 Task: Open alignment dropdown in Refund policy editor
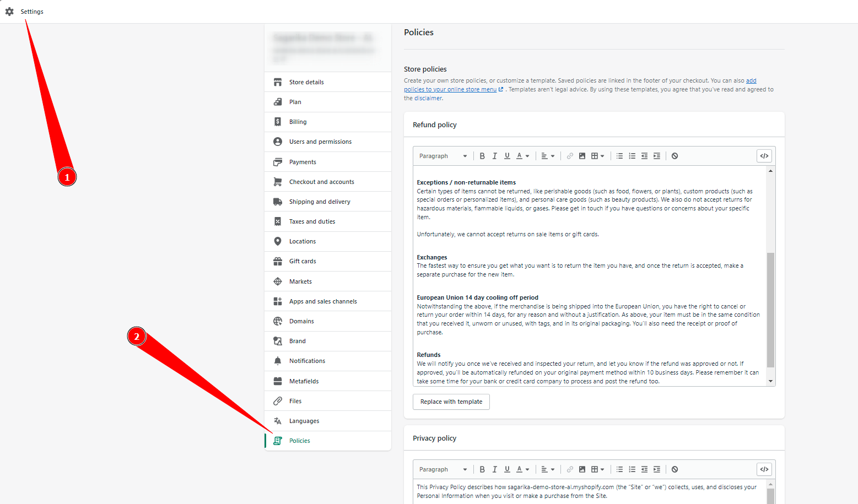pyautogui.click(x=548, y=156)
